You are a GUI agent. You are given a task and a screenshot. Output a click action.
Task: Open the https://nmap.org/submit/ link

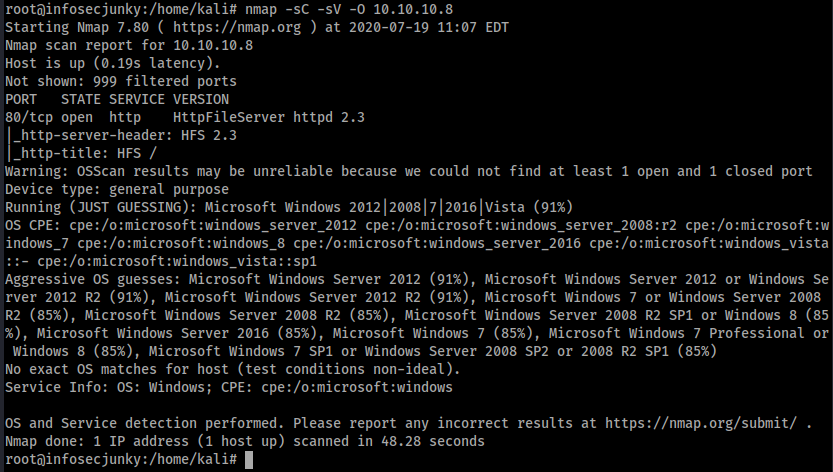(701, 423)
